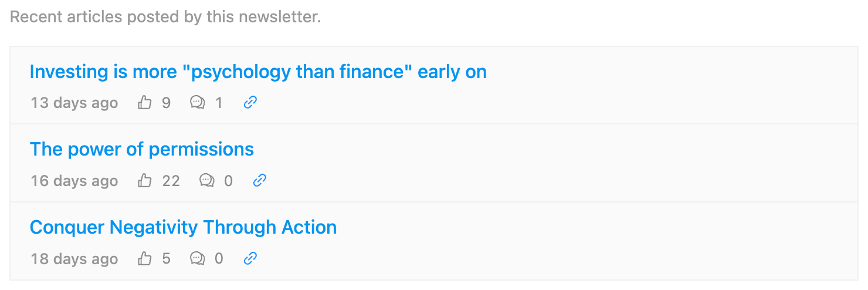Like the "Investing is more psychology" article
Image resolution: width=868 pixels, height=290 pixels.
(x=144, y=103)
